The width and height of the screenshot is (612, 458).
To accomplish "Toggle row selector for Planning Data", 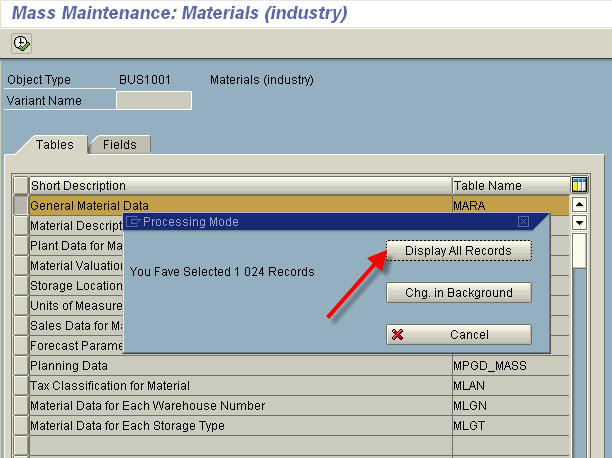I will tap(21, 365).
